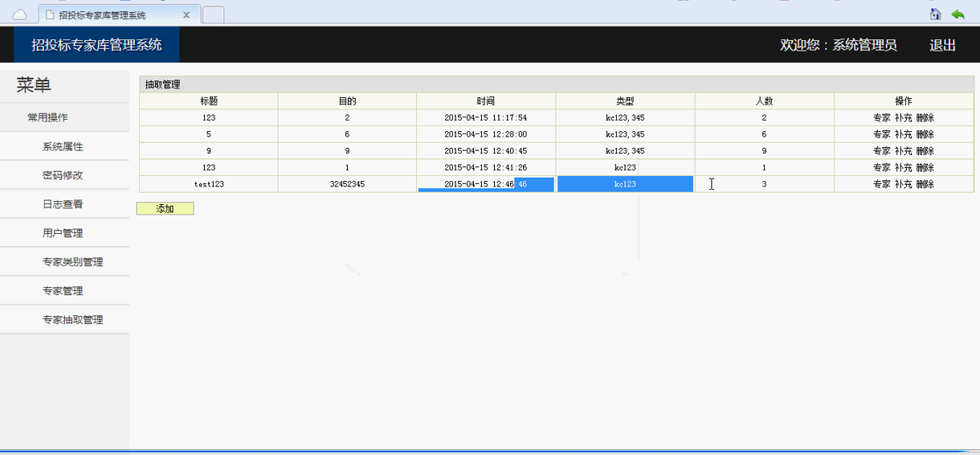The image size is (980, 455).
Task: Click the 操作 column header
Action: 903,101
